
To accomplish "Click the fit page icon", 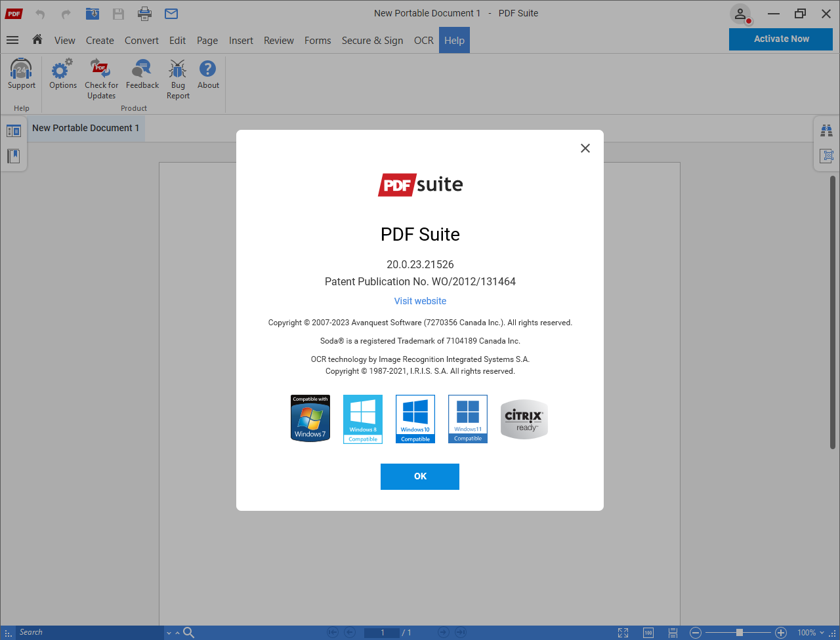I will (x=623, y=633).
